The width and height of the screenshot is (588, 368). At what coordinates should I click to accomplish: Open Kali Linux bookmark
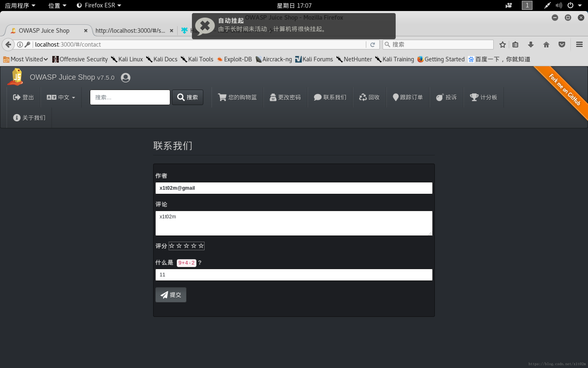click(x=127, y=59)
